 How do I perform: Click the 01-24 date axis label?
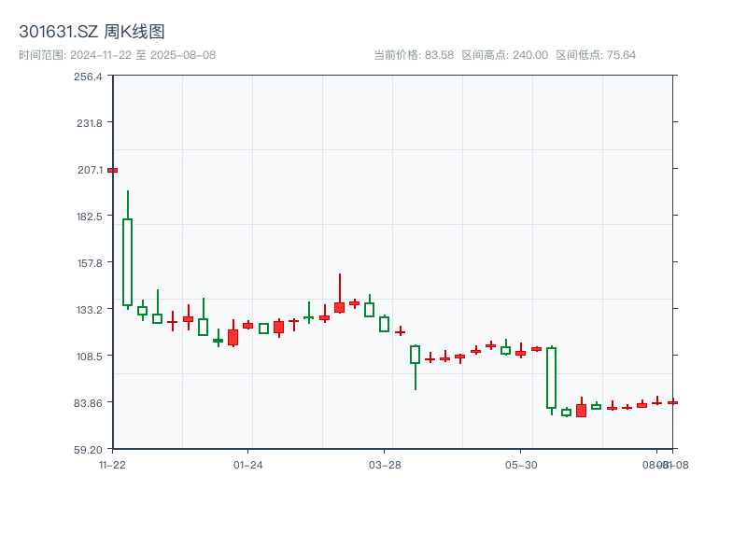(247, 464)
